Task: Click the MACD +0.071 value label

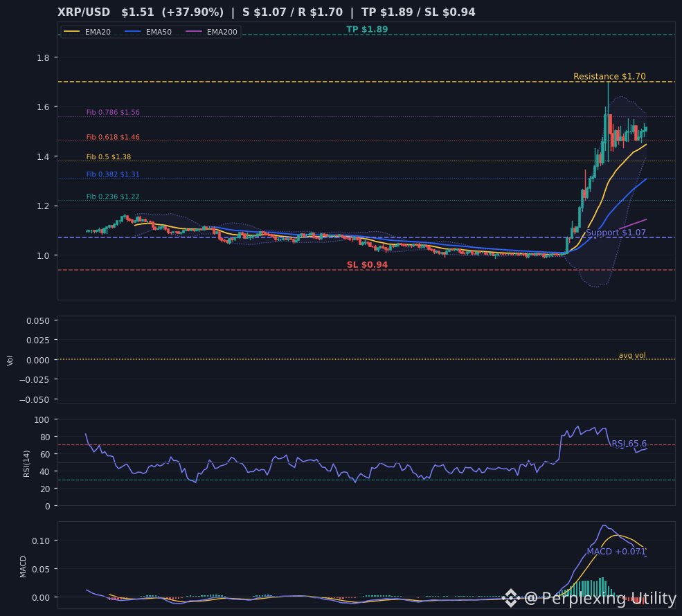Action: pos(616,551)
